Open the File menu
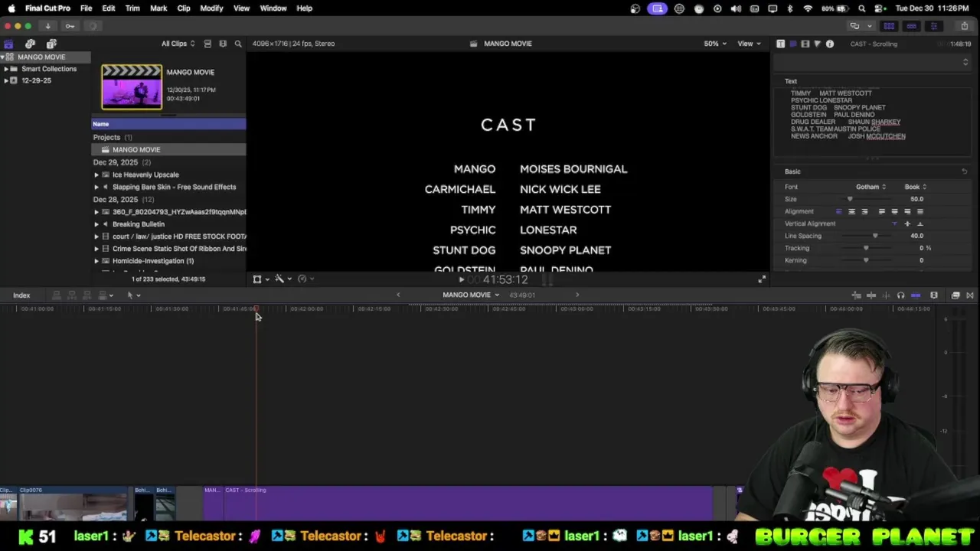 (87, 8)
